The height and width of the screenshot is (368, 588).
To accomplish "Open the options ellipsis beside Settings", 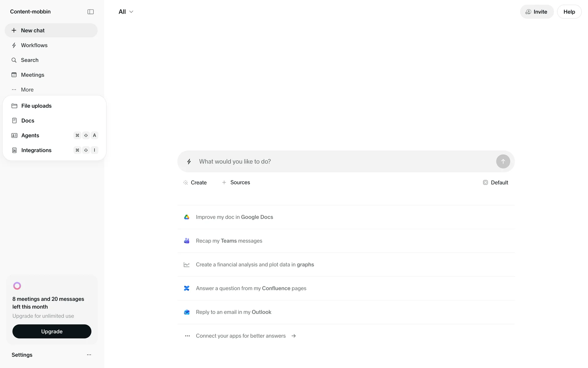I will 89,355.
